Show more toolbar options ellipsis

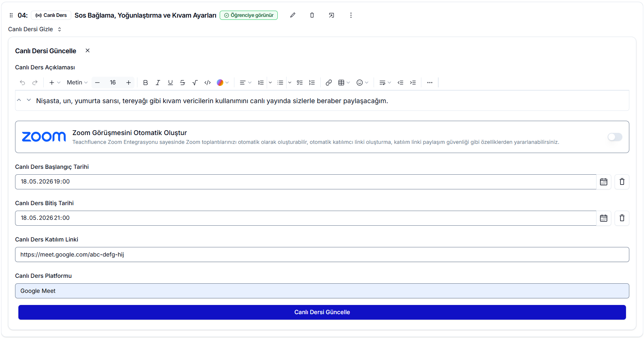coord(430,83)
